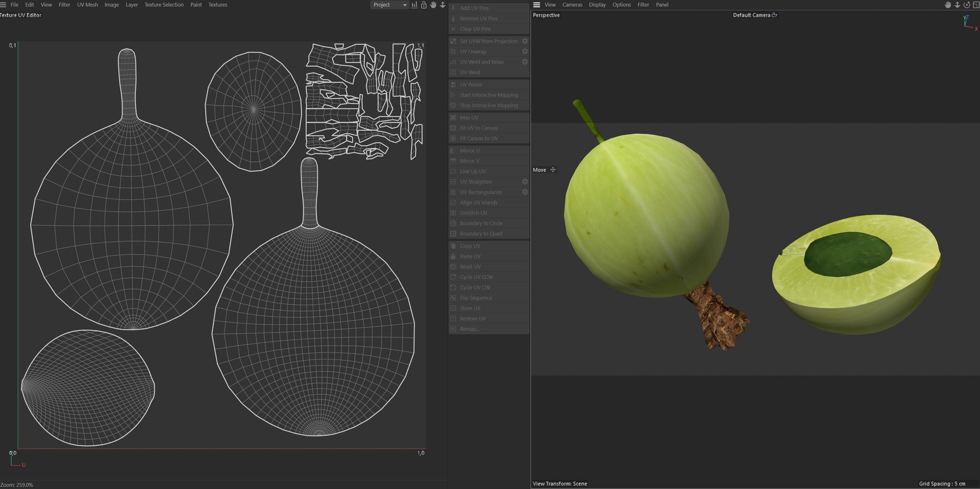Open Set UVW from Projection gear settings
This screenshot has width=980, height=489.
click(x=525, y=41)
